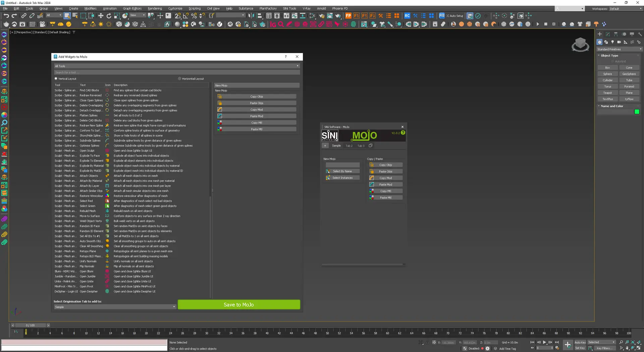644x352 pixels.
Task: Click the Redo arrow in the main toolbar
Action: 14,16
